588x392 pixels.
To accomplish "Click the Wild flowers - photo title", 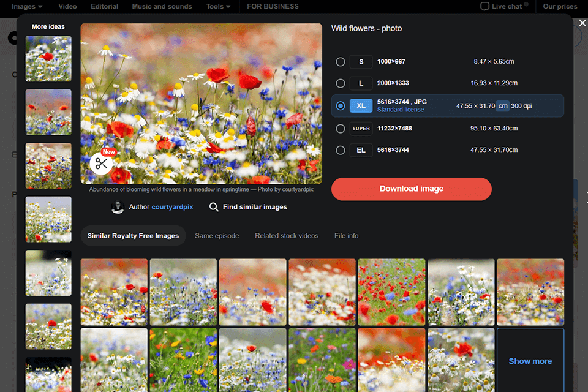I will (366, 29).
